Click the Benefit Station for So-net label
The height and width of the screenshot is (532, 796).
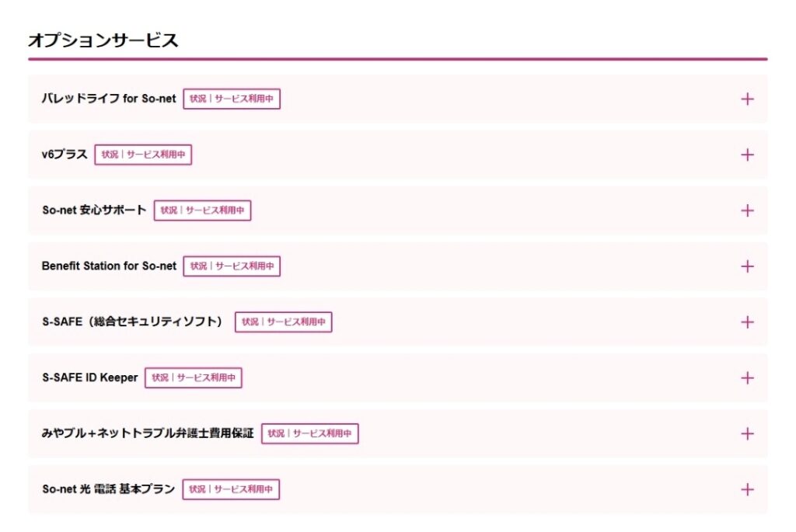point(109,266)
